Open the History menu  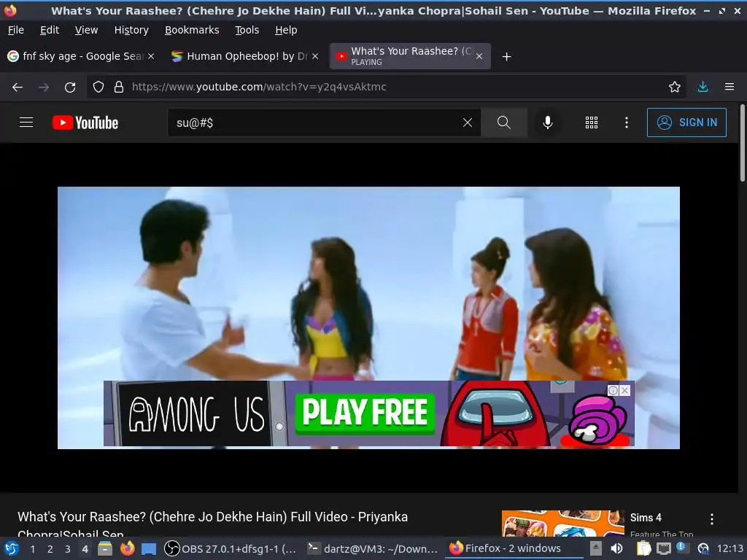[131, 30]
